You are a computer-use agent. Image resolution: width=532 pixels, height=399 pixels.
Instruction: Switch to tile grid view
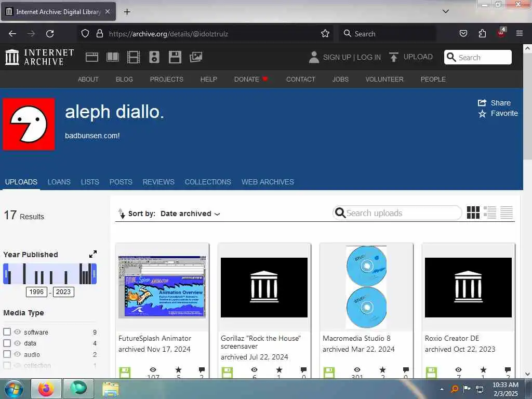click(473, 212)
